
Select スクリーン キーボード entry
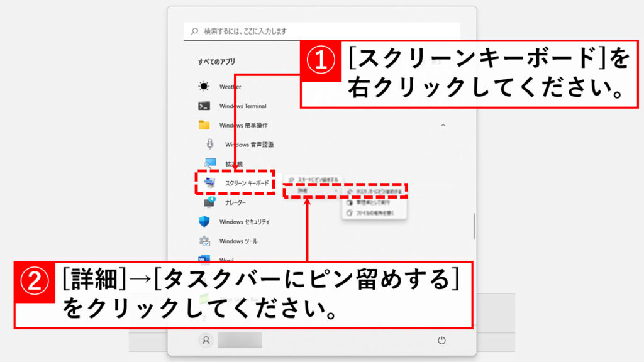pos(236,183)
